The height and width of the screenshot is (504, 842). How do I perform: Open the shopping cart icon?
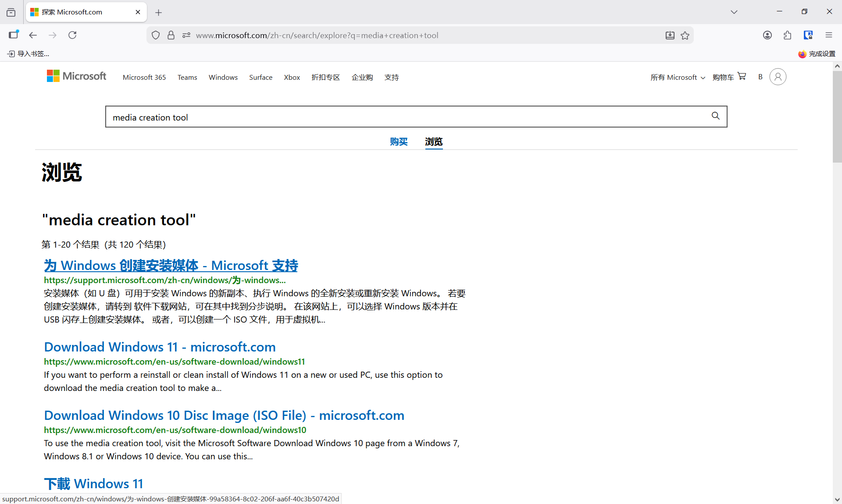[742, 76]
